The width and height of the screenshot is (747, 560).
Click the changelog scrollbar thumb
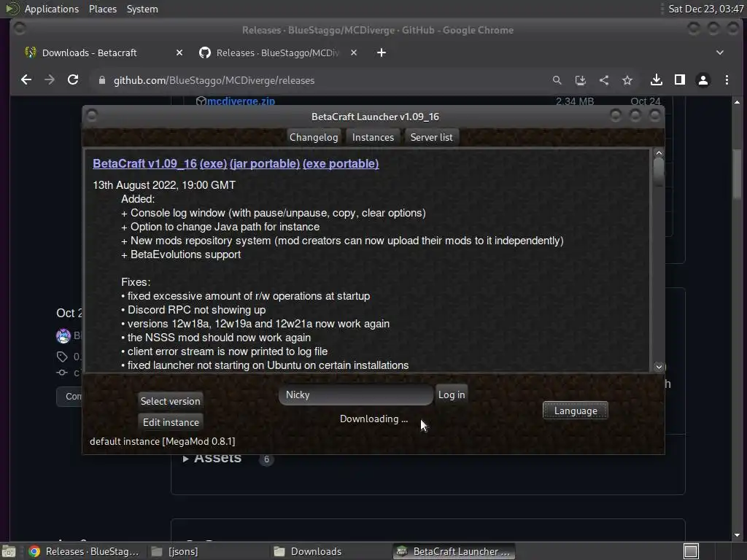pos(659,171)
